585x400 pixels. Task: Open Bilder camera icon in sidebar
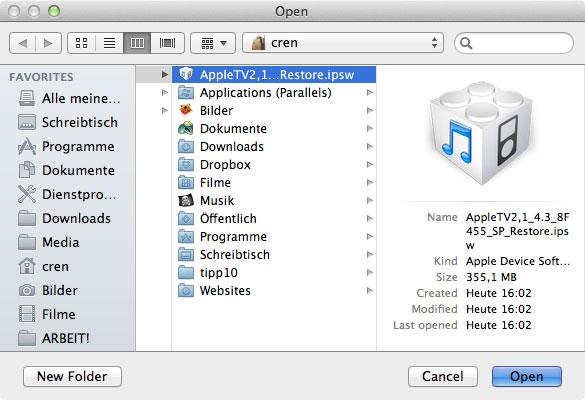coord(27,290)
